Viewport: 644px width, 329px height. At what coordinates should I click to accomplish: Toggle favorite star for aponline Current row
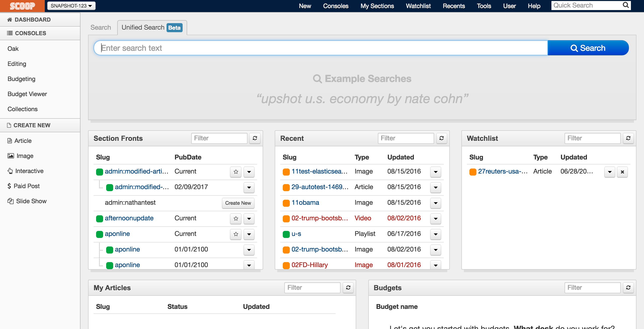(x=236, y=234)
